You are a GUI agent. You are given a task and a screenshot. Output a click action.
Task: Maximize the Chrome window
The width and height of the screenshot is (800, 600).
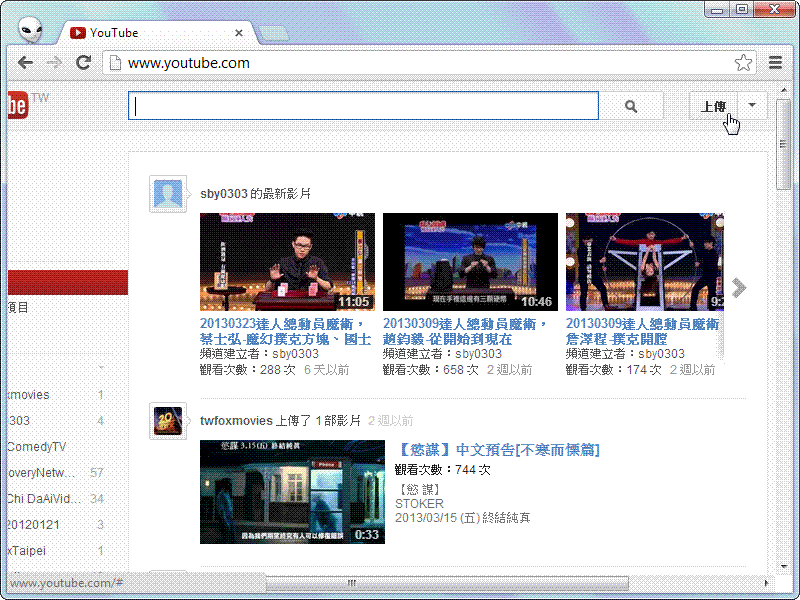(743, 10)
